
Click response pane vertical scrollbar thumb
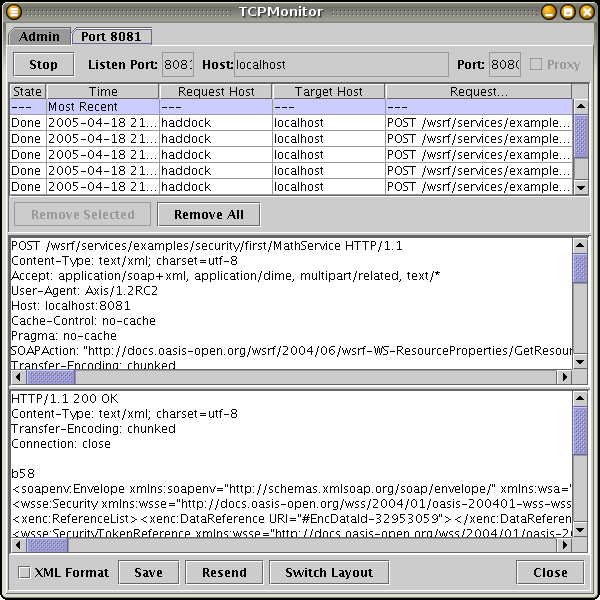click(580, 431)
